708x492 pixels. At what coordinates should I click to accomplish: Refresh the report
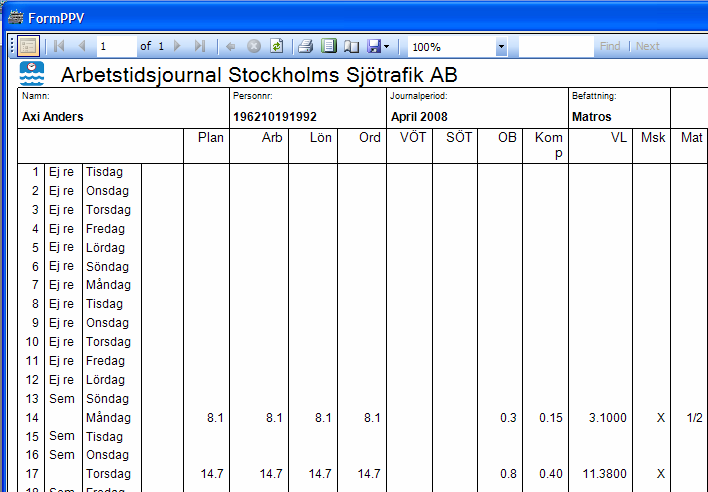coord(276,46)
